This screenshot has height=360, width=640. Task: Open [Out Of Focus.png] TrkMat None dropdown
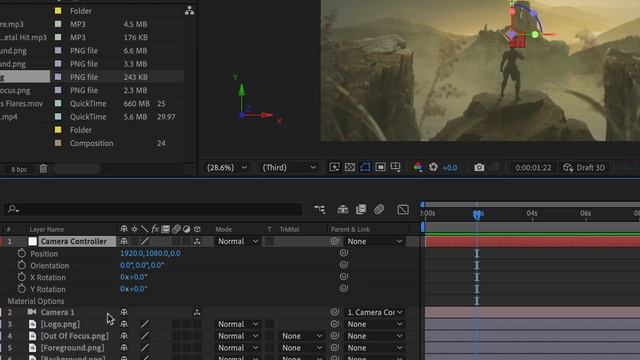[x=302, y=336]
